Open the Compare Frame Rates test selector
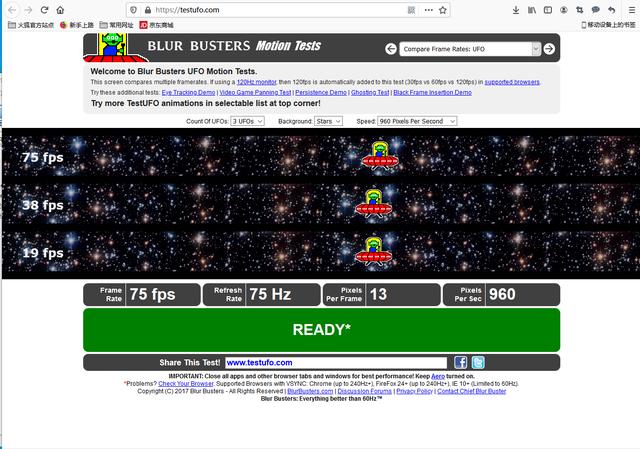640x449 pixels. [470, 49]
